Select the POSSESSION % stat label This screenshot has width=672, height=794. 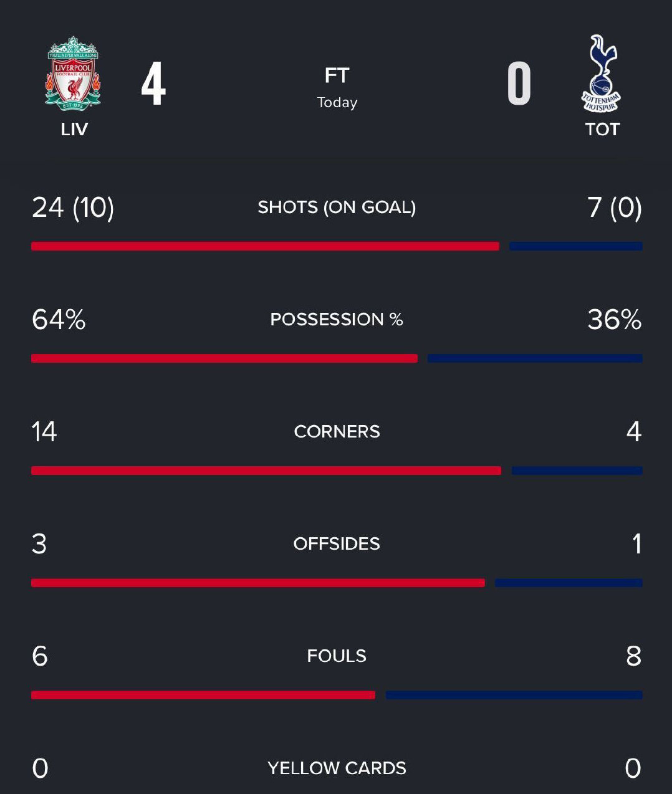tap(337, 319)
